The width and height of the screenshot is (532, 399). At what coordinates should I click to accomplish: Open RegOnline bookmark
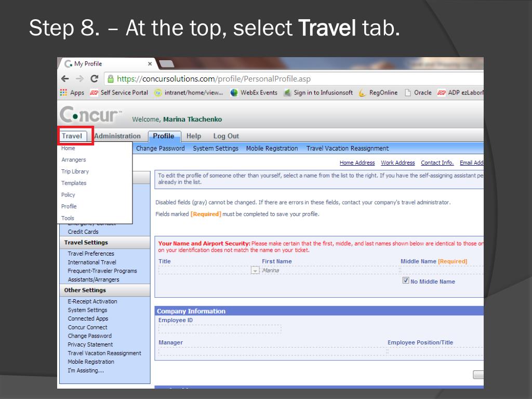[x=378, y=92]
